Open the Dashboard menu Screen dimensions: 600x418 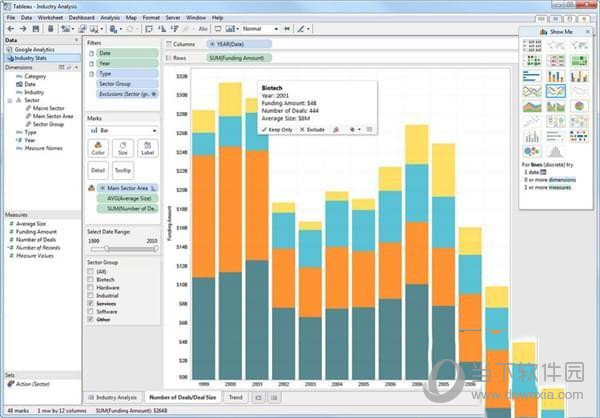click(x=82, y=18)
